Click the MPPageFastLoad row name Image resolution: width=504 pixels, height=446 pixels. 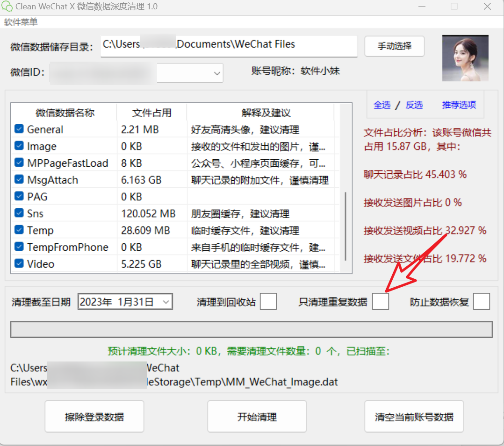[67, 163]
